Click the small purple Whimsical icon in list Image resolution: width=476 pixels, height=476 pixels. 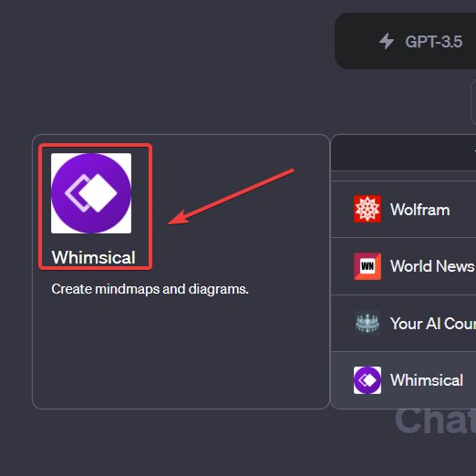click(367, 380)
